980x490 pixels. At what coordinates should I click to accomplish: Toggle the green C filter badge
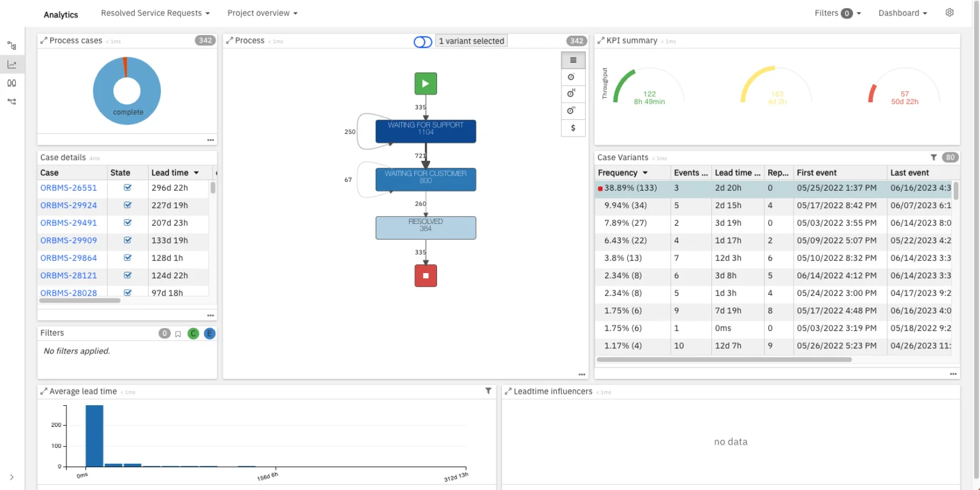193,332
